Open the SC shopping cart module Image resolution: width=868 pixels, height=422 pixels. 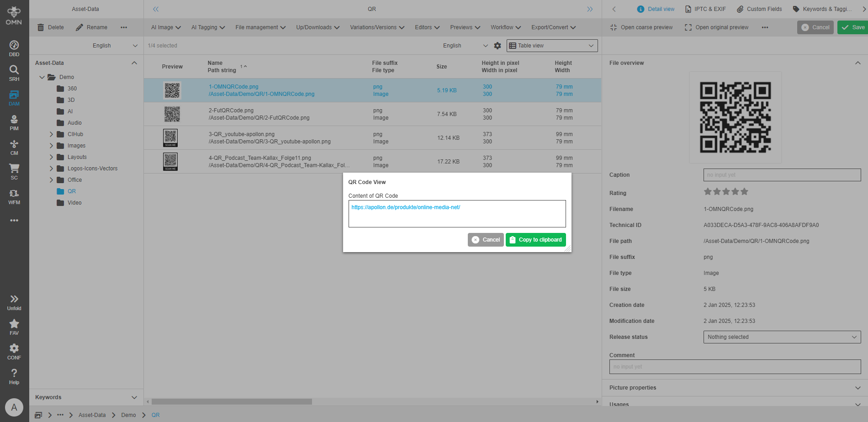pos(14,172)
